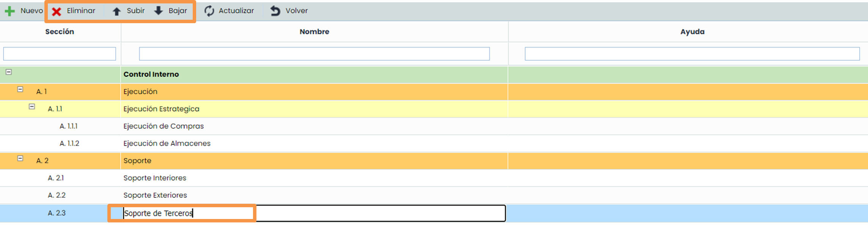This screenshot has height=230, width=868.
Task: Click the Ayuda column header
Action: coord(692,32)
